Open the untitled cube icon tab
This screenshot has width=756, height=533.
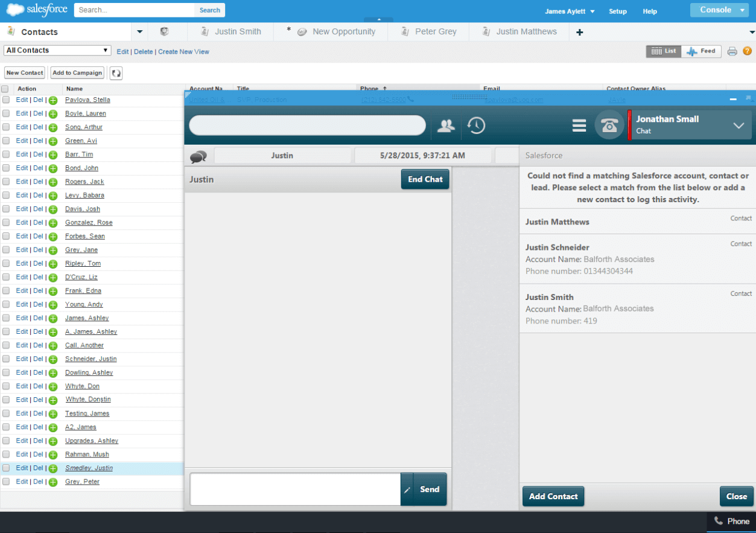(x=164, y=31)
